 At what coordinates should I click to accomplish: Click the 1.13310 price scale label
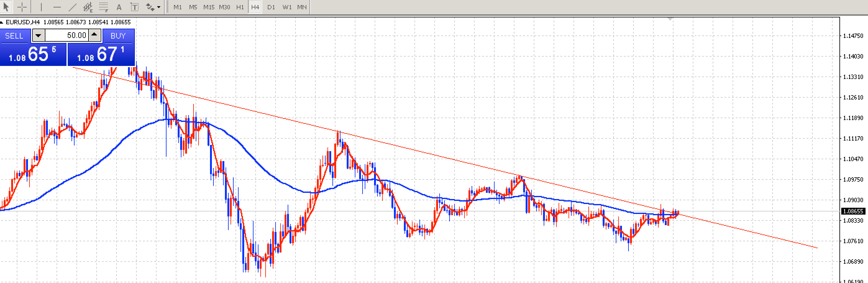853,77
